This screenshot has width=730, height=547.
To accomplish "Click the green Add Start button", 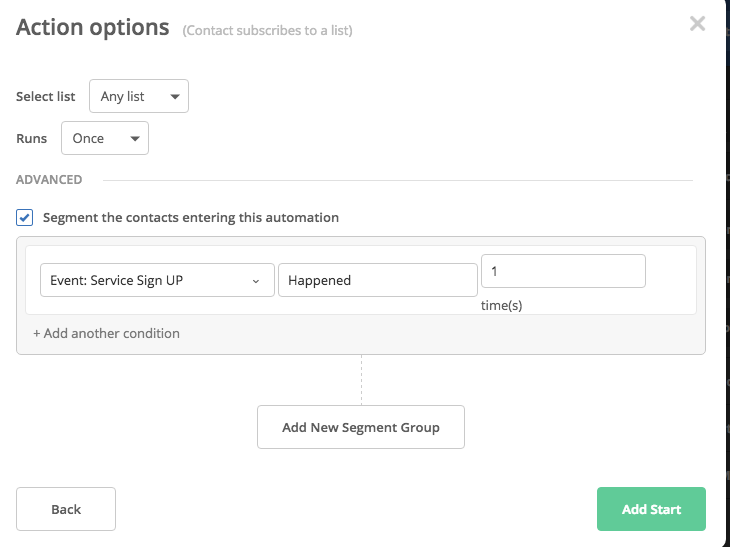I will click(651, 509).
